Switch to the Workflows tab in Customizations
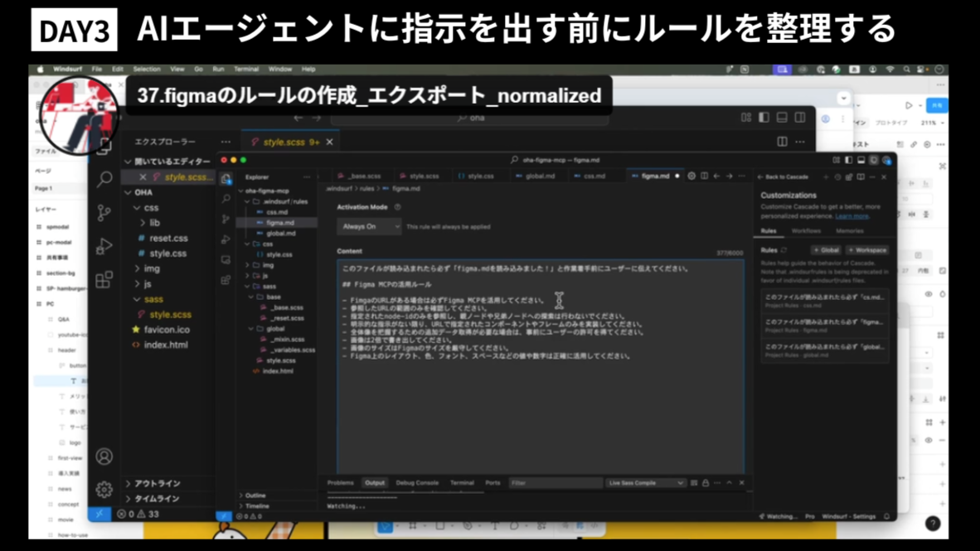The image size is (980, 551). [x=806, y=230]
